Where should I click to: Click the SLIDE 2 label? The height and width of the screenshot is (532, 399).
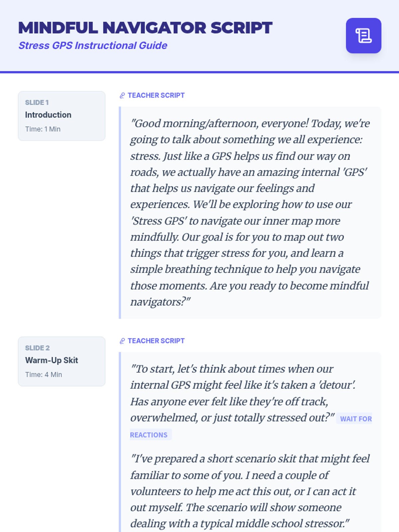click(37, 348)
